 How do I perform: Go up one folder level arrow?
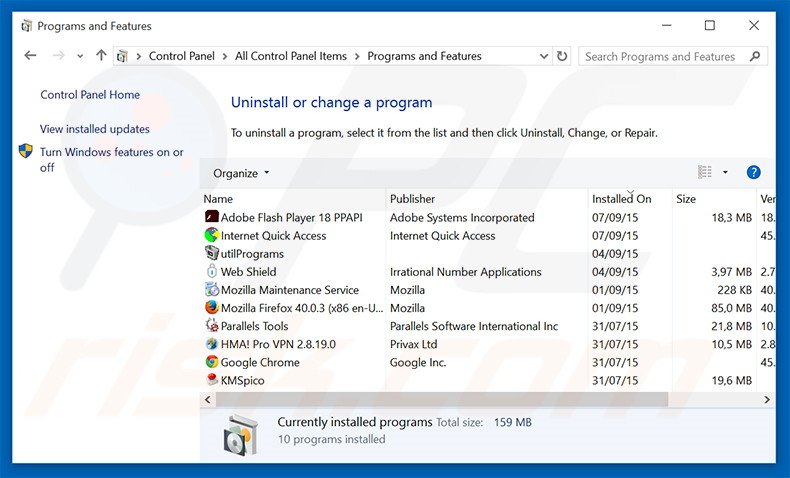coord(101,57)
